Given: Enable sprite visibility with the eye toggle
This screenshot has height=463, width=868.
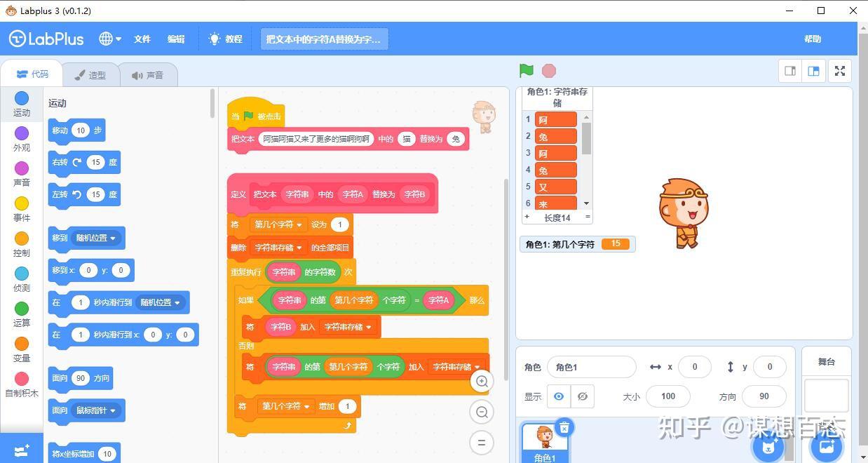Looking at the screenshot, I should [559, 396].
